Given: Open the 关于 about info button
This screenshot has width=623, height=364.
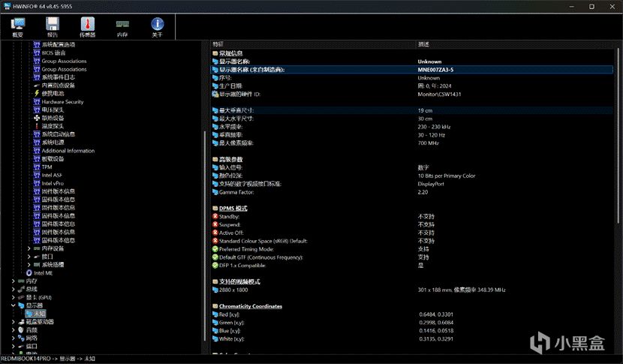Looking at the screenshot, I should 158,27.
